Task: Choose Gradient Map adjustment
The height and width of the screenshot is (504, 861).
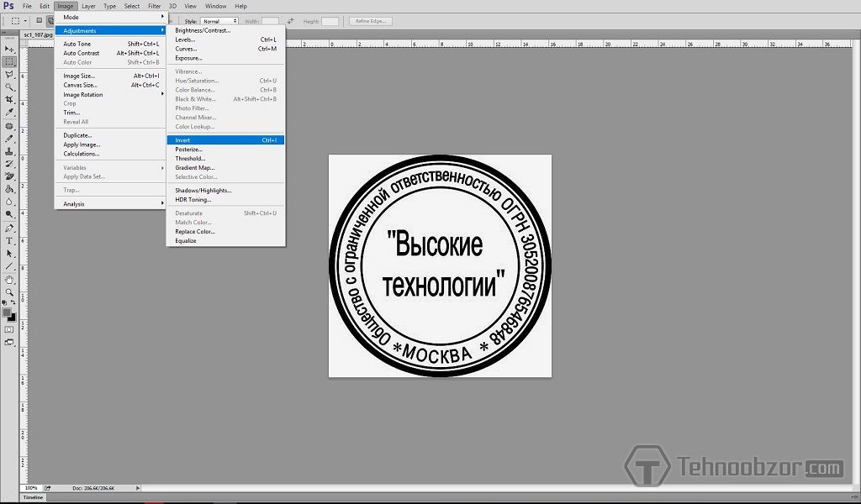Action: (x=225, y=167)
